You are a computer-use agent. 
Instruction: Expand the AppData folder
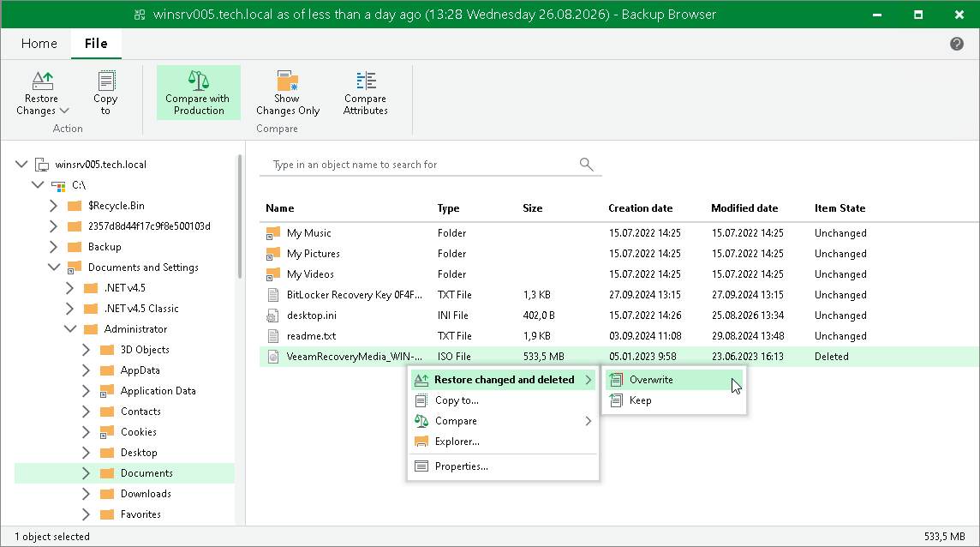(87, 370)
